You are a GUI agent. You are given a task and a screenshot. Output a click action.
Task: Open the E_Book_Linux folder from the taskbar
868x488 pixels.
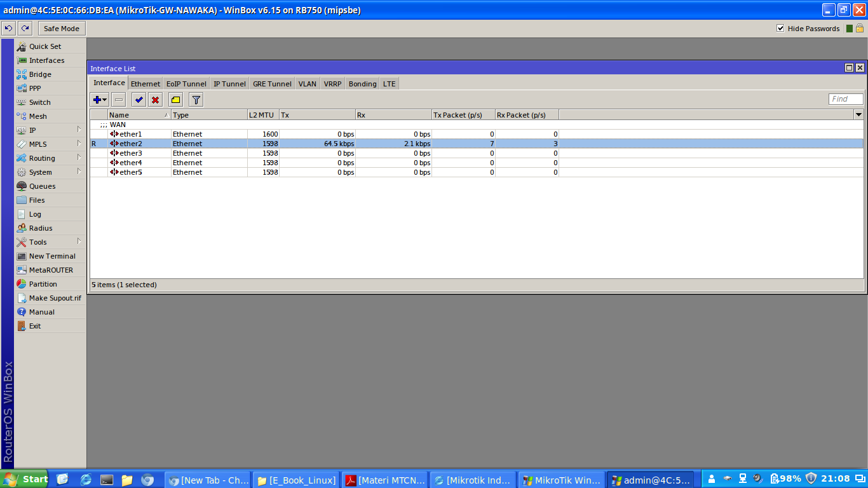(297, 480)
